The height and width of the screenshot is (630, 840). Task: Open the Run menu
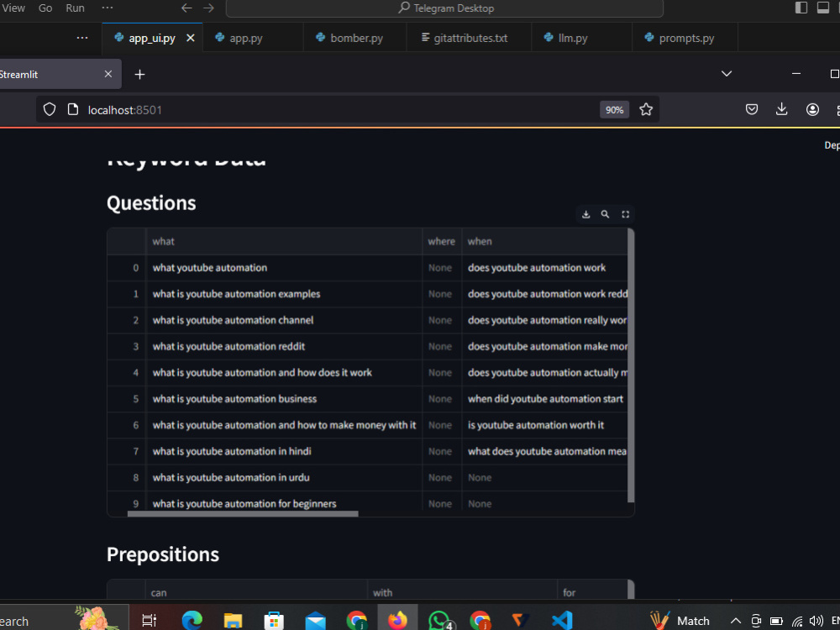pos(75,8)
